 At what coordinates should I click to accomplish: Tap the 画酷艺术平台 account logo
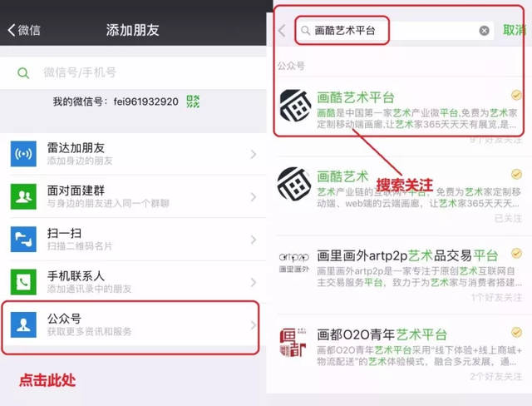tap(295, 105)
